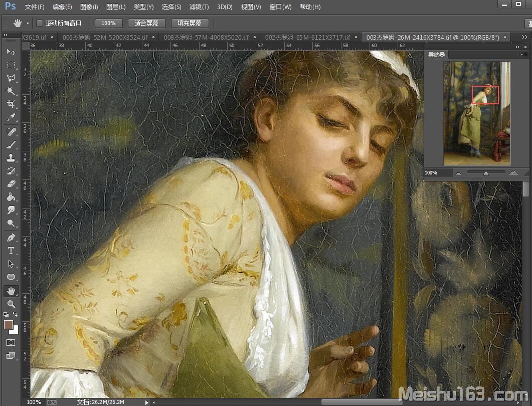Select the Path Selection tool
This screenshot has height=406, width=532.
pos(11,264)
